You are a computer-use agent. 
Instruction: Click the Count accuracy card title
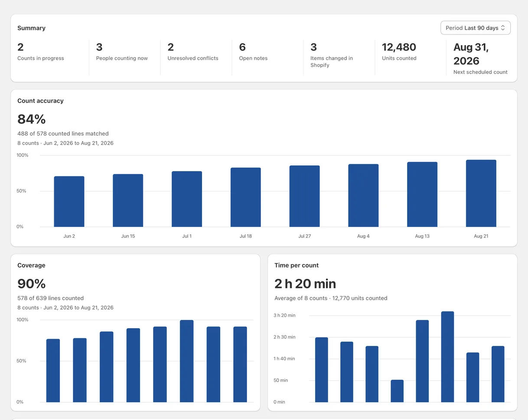(40, 100)
